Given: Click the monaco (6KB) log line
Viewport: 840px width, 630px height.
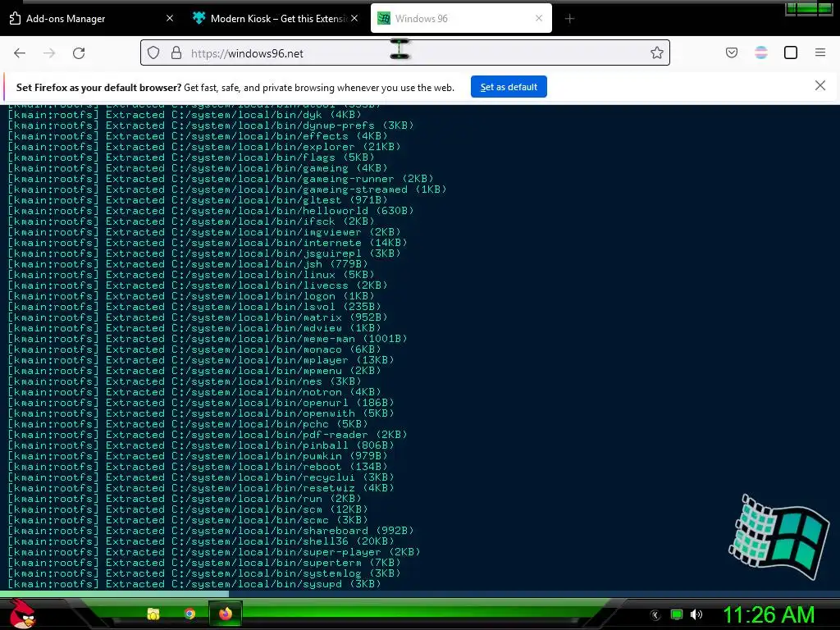Looking at the screenshot, I should 194,349.
